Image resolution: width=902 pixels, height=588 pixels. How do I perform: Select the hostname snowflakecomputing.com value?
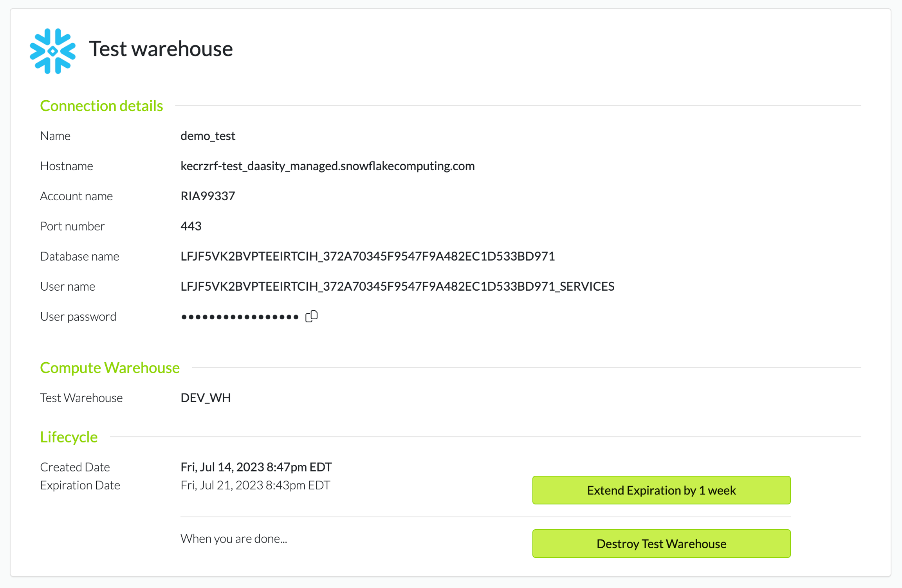(x=327, y=166)
